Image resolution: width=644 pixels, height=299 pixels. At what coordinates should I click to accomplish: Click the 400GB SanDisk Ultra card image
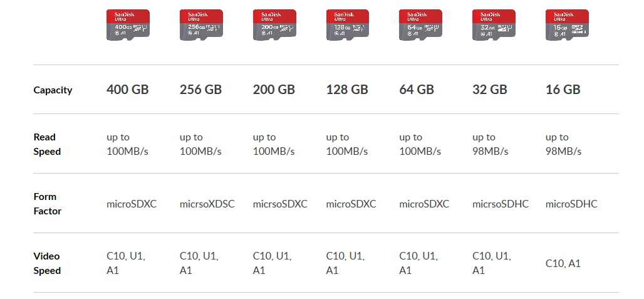128,25
